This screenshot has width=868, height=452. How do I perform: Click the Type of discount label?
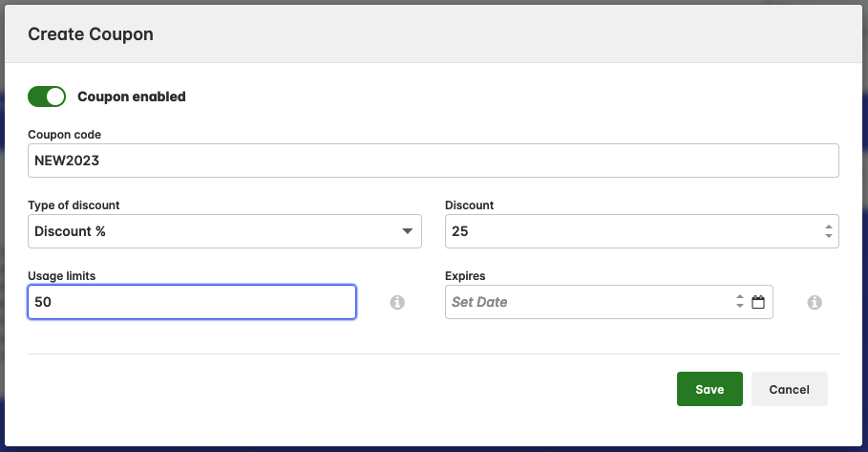point(74,204)
